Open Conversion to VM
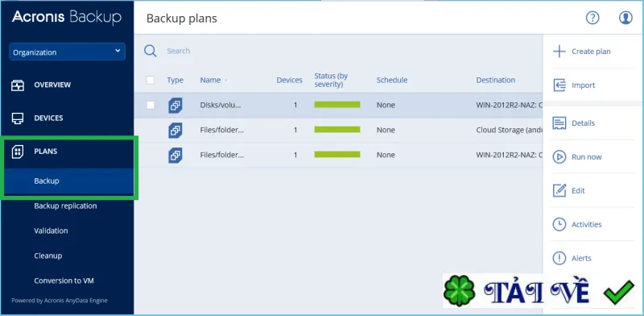The height and width of the screenshot is (316, 644). [64, 281]
